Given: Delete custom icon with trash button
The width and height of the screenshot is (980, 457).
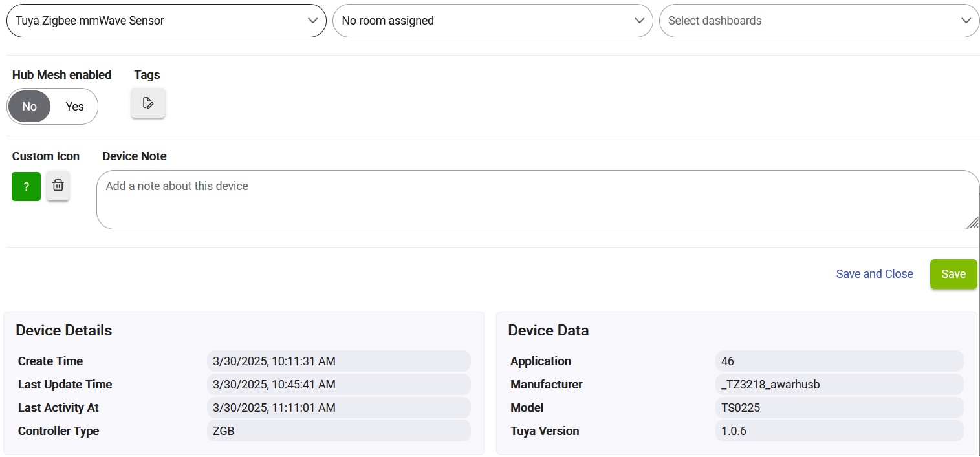Looking at the screenshot, I should click(x=58, y=186).
